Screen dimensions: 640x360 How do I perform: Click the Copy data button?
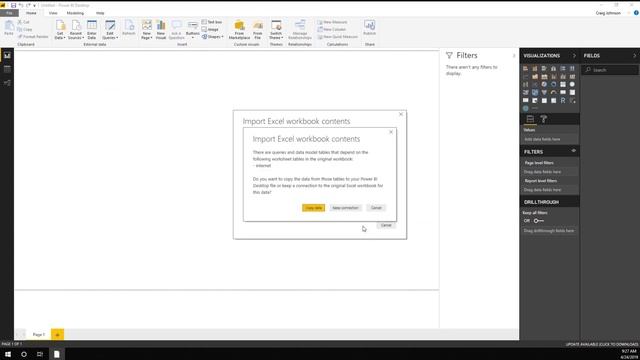click(313, 208)
